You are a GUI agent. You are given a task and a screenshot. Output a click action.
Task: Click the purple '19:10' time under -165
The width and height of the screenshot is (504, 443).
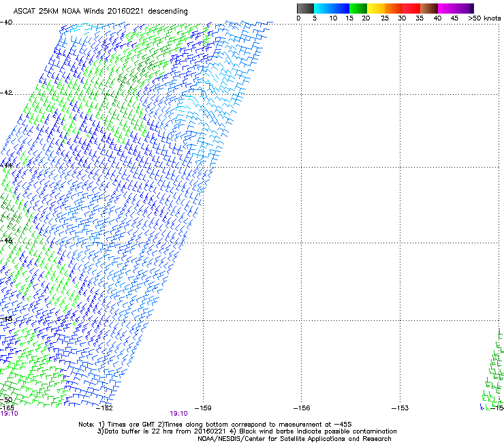click(9, 414)
